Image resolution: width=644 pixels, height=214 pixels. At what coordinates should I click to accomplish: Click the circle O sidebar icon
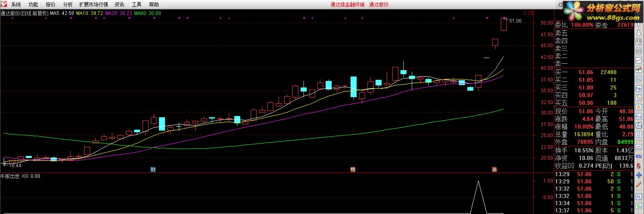click(639, 135)
